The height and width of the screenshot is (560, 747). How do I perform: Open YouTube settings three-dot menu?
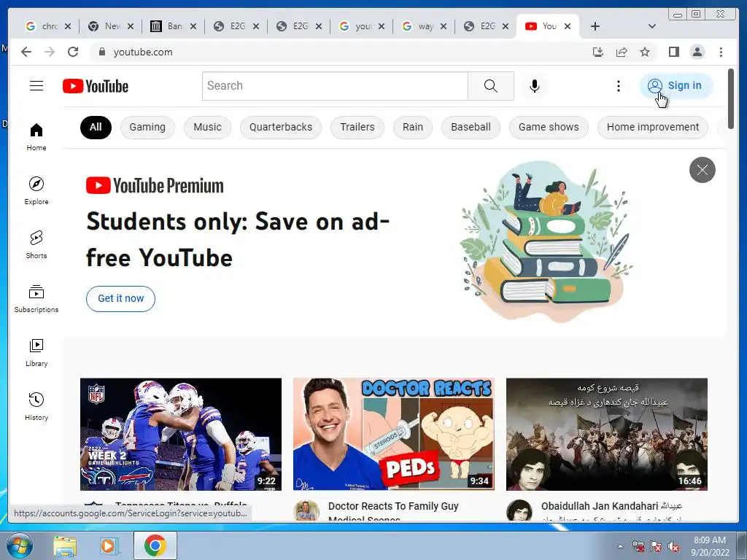[x=619, y=86]
